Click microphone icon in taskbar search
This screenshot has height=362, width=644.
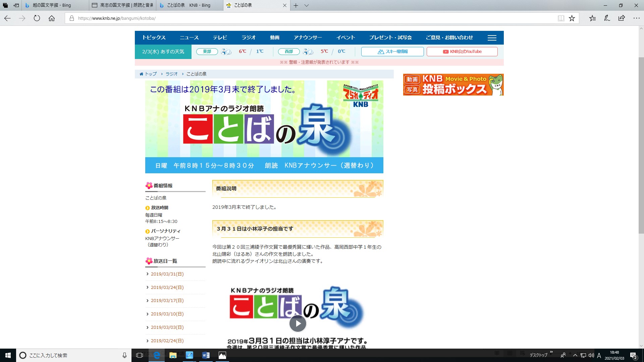click(x=124, y=355)
